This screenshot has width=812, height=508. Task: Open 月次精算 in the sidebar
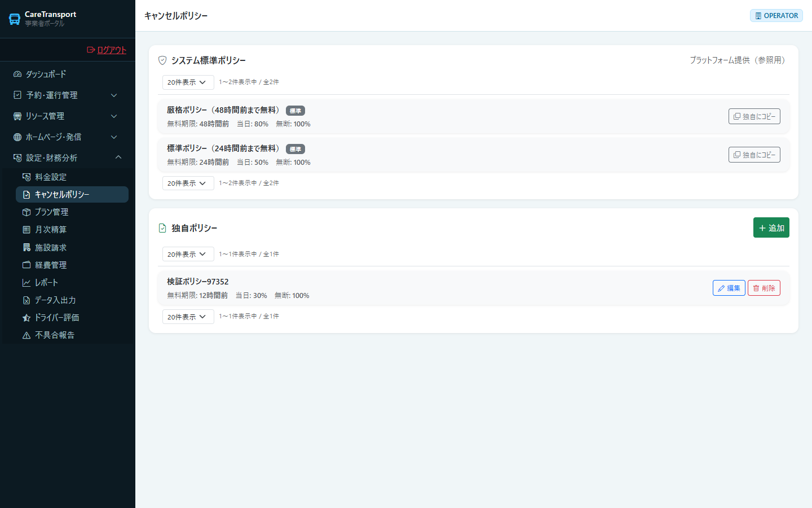click(x=72, y=230)
